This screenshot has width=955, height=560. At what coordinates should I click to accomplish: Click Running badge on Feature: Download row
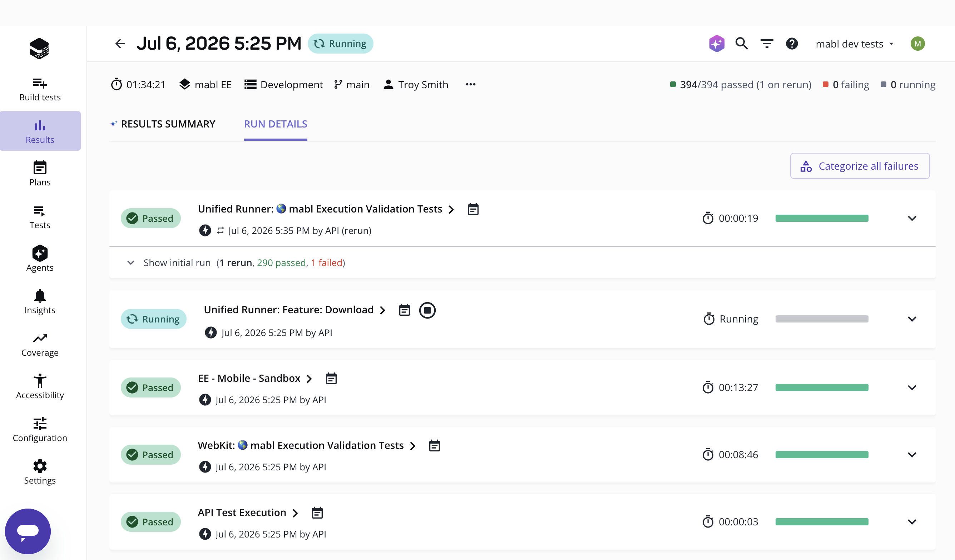click(x=153, y=319)
